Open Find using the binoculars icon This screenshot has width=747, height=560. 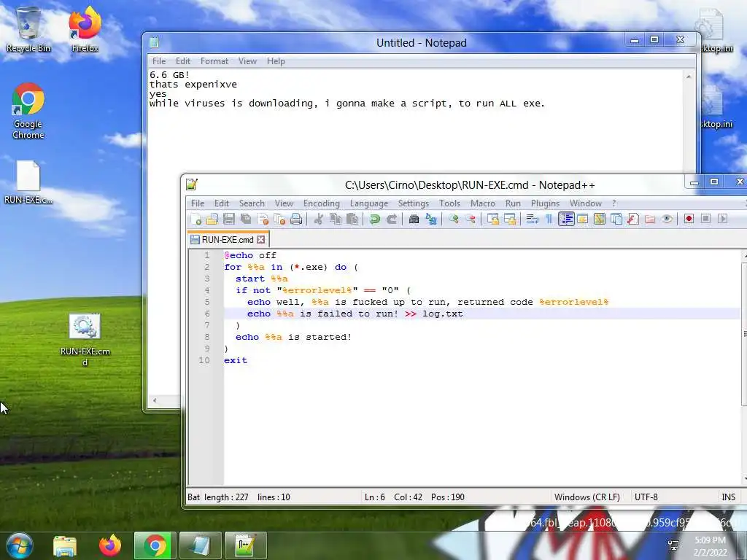click(414, 219)
